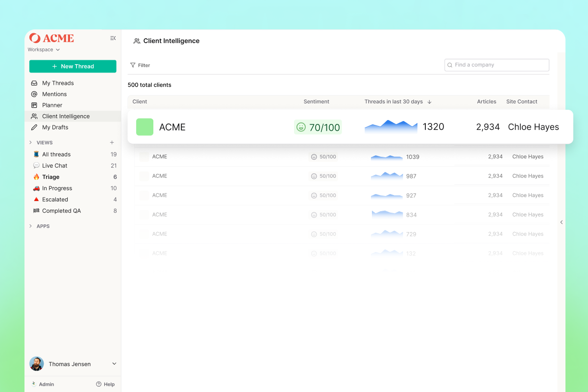588x392 pixels.
Task: Click the green ACME client color square
Action: tap(145, 127)
